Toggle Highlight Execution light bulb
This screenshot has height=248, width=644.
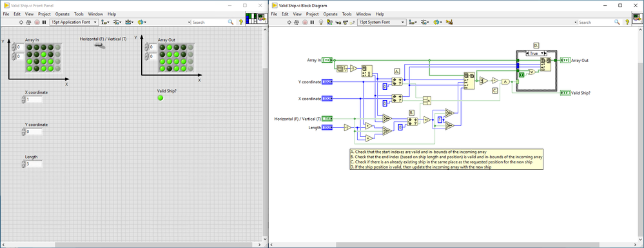click(x=322, y=22)
